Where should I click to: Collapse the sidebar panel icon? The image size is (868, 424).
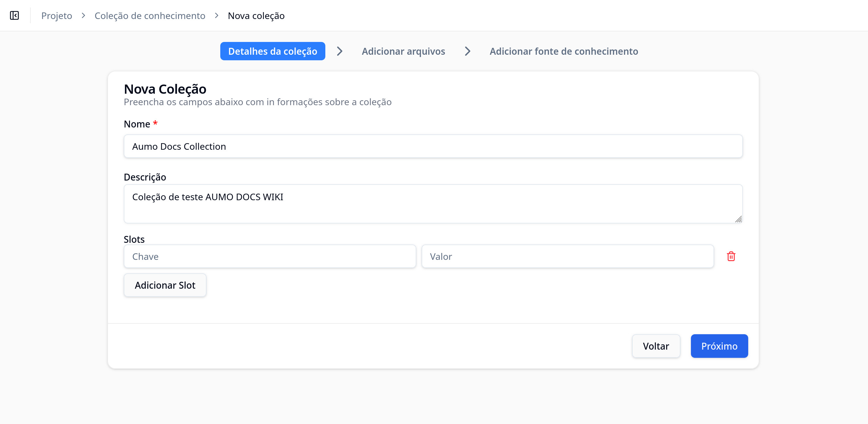pos(14,15)
